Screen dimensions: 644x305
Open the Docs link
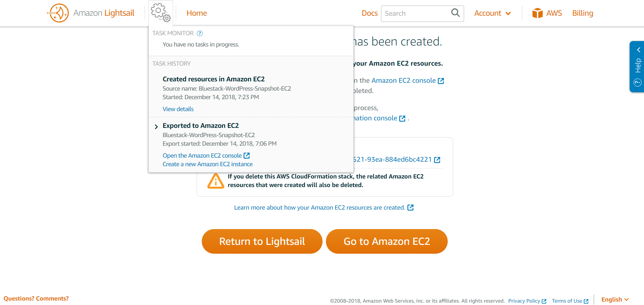pyautogui.click(x=369, y=13)
